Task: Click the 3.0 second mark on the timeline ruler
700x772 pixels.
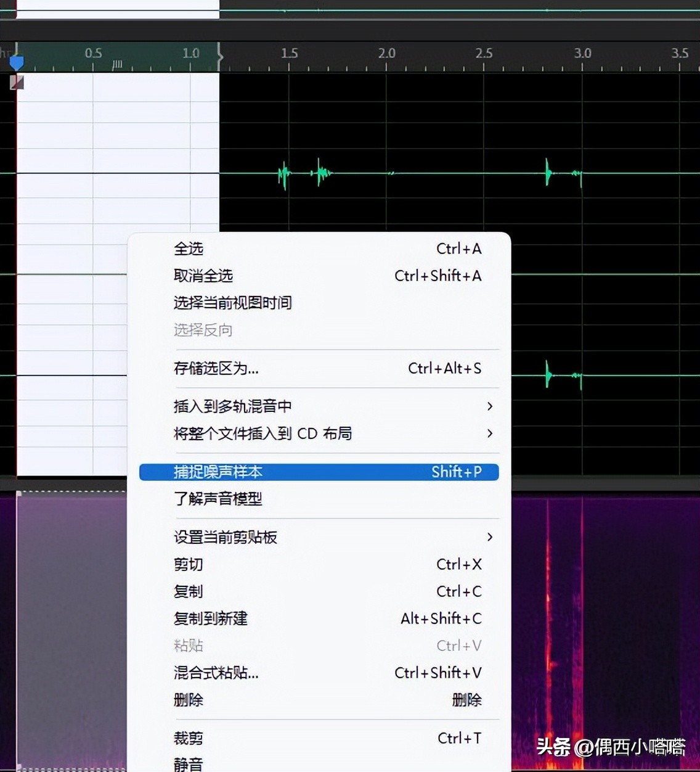Action: pos(582,54)
